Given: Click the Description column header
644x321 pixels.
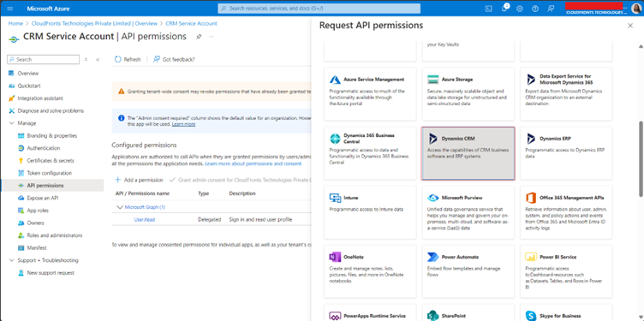Looking at the screenshot, I should [x=242, y=193].
